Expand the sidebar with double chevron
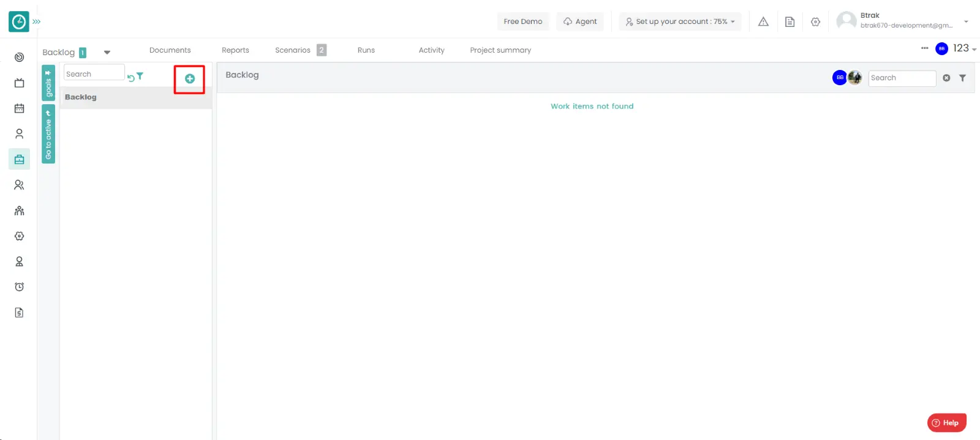This screenshot has width=980, height=440. click(x=37, y=21)
